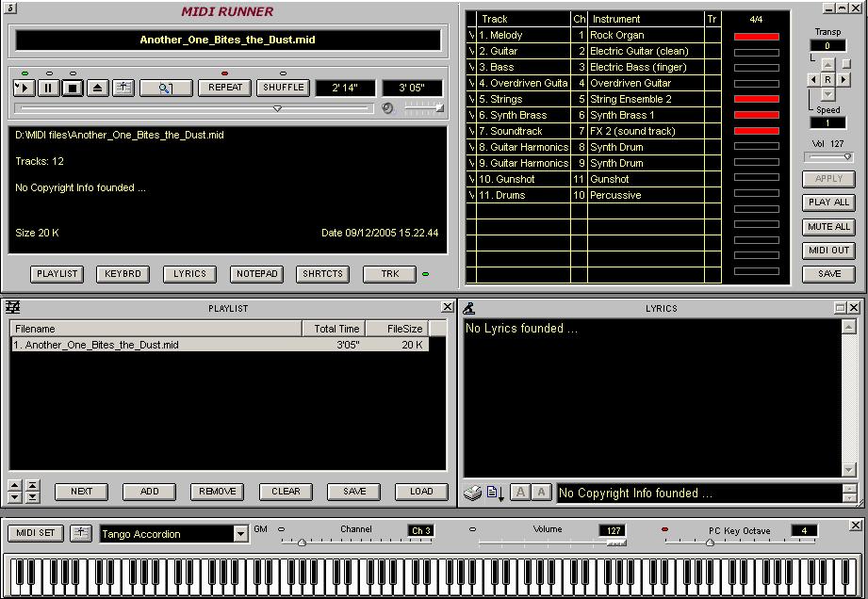Image resolution: width=868 pixels, height=599 pixels.
Task: Move playlist item down one position arrow
Action: 15,497
